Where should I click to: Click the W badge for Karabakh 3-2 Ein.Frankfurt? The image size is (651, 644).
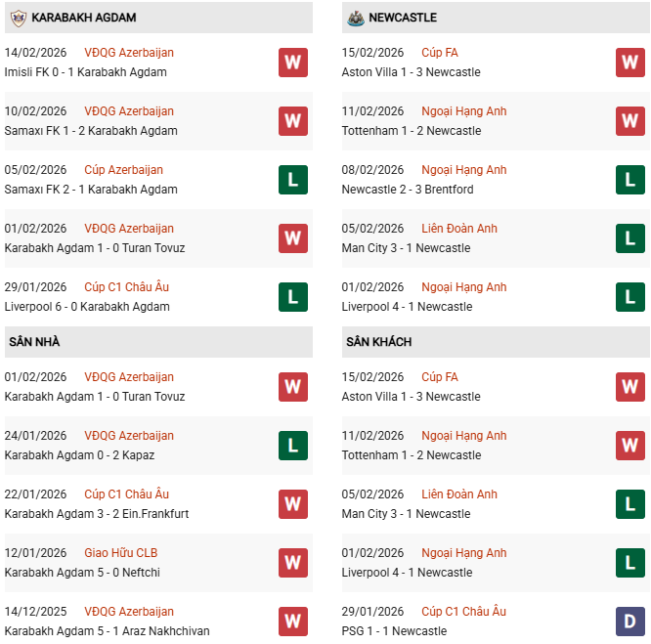[292, 504]
